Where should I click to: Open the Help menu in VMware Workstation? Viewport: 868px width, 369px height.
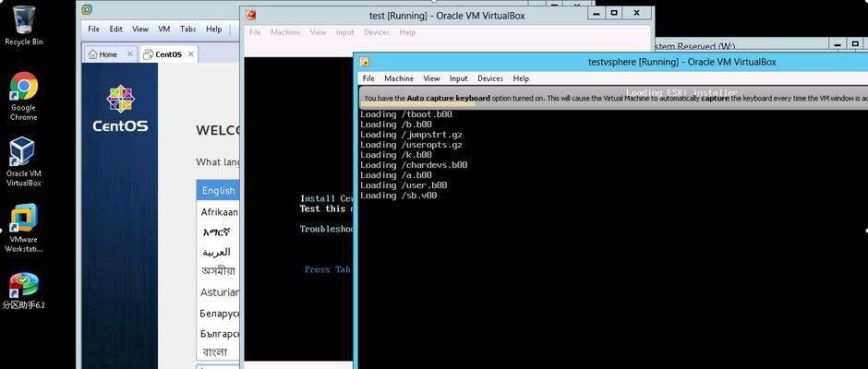pos(213,29)
